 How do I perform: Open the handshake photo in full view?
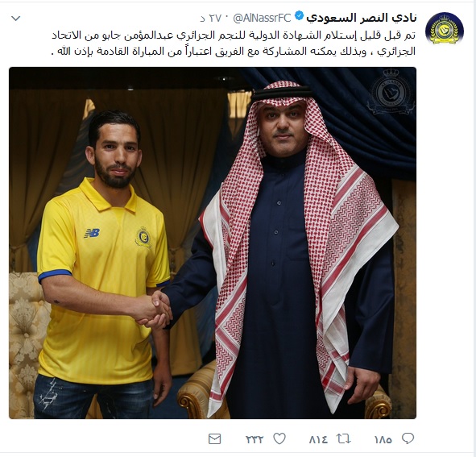tap(213, 243)
